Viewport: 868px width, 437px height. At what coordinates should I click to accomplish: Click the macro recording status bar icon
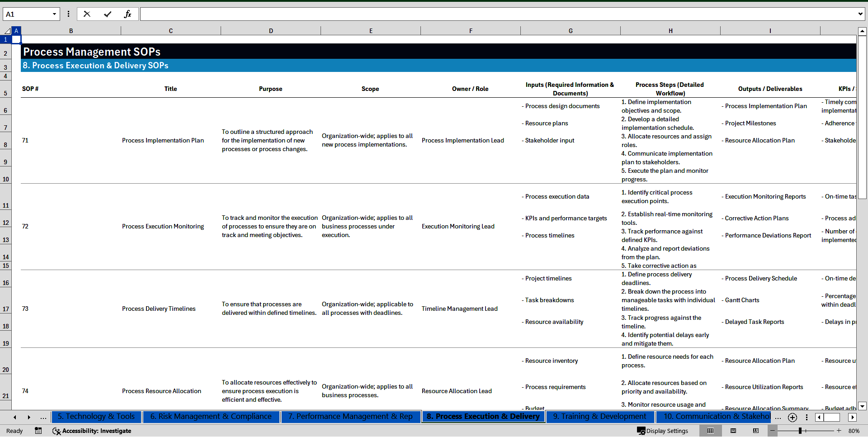[38, 431]
